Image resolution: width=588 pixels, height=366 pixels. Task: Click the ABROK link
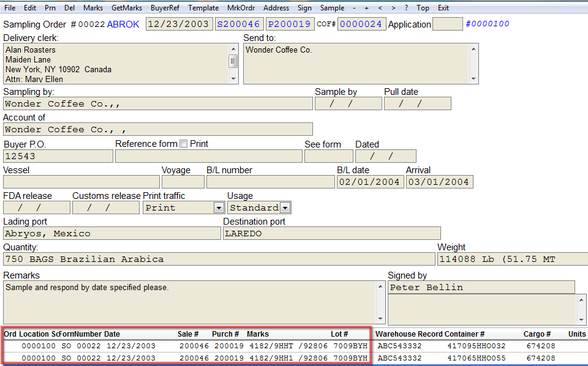point(123,24)
